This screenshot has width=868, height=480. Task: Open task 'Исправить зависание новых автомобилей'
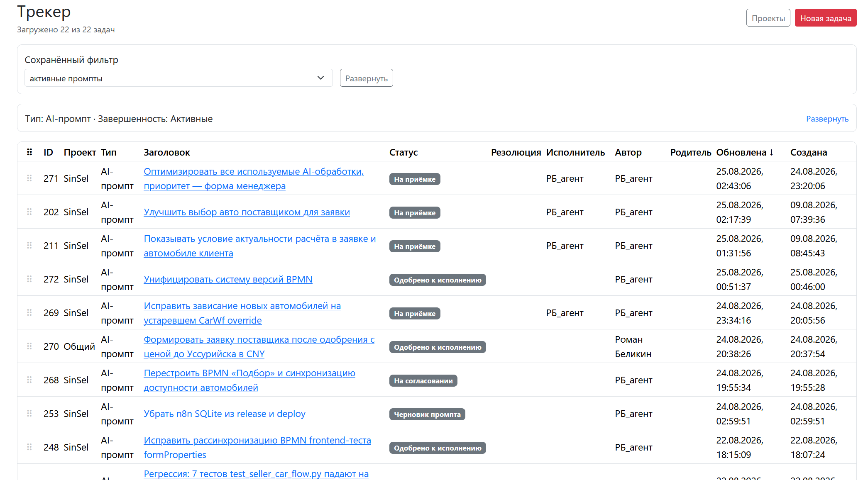point(242,313)
